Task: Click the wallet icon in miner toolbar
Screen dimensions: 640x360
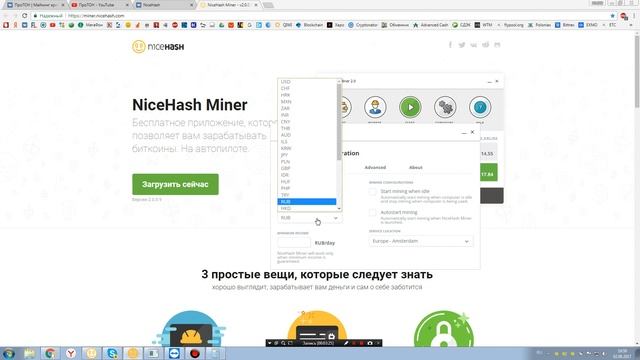Action: [x=346, y=107]
